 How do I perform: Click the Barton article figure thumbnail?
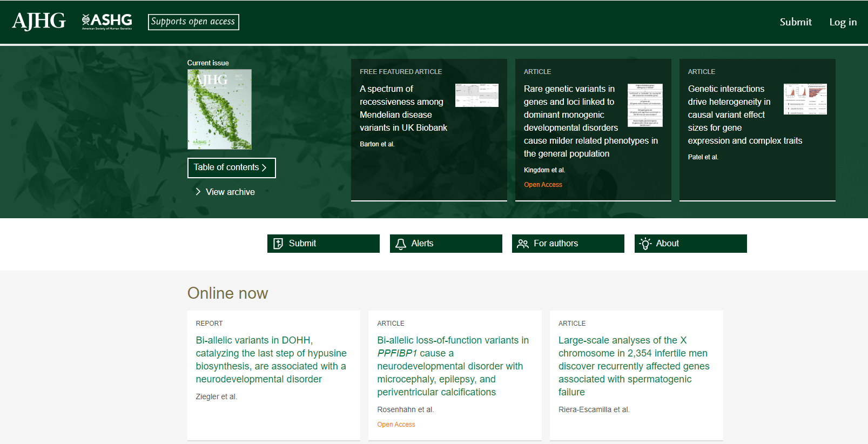tap(476, 95)
